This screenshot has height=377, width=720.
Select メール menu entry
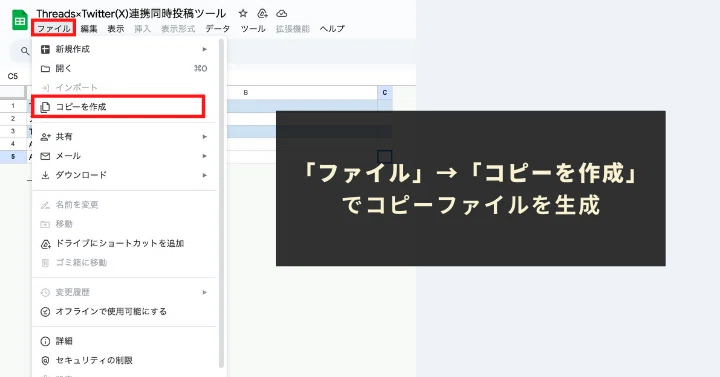[x=124, y=156]
